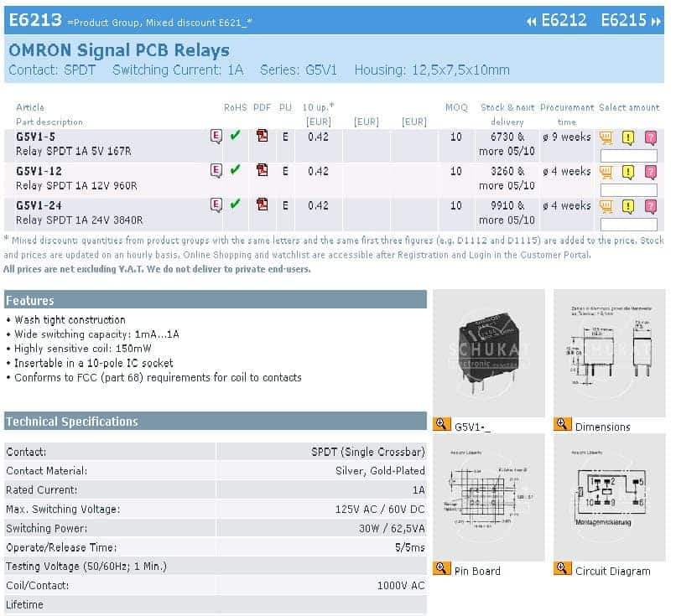Click the 'Highly sensitive coil: 150mW' feature
The width and height of the screenshot is (676, 616).
coord(83,349)
